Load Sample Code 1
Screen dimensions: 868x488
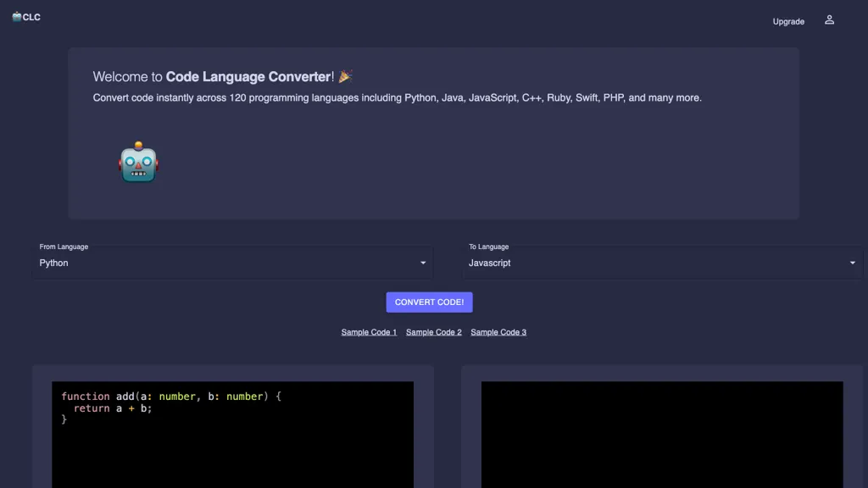[369, 332]
